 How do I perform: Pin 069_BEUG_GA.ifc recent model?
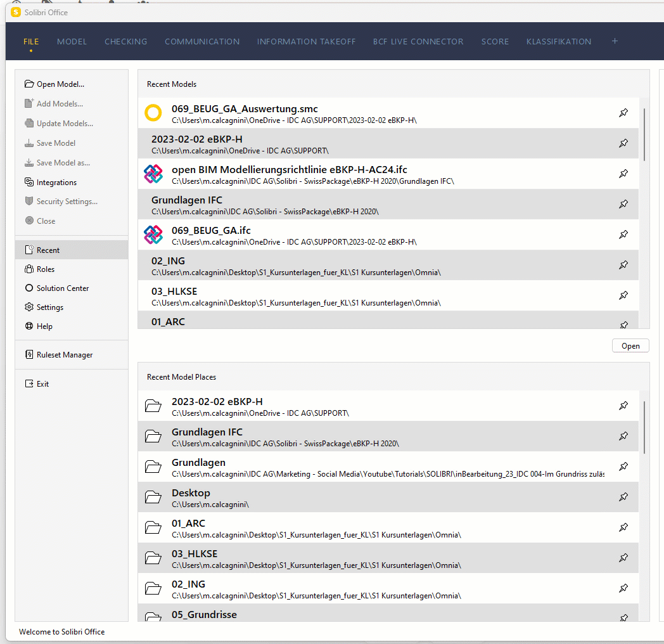point(623,235)
